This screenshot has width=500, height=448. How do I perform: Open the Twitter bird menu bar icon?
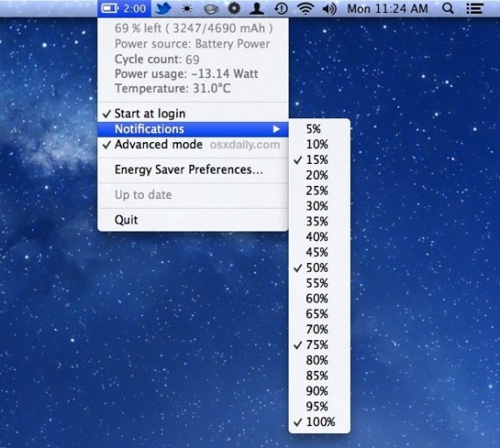coord(163,9)
